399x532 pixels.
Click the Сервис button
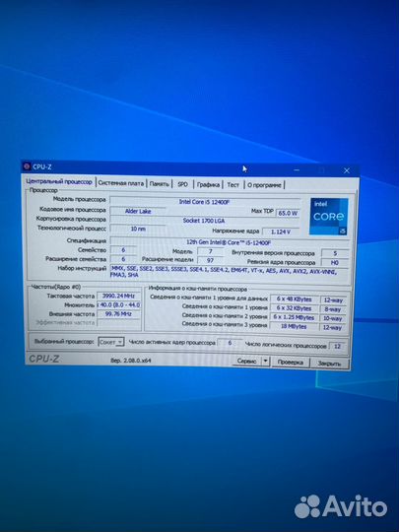point(246,362)
